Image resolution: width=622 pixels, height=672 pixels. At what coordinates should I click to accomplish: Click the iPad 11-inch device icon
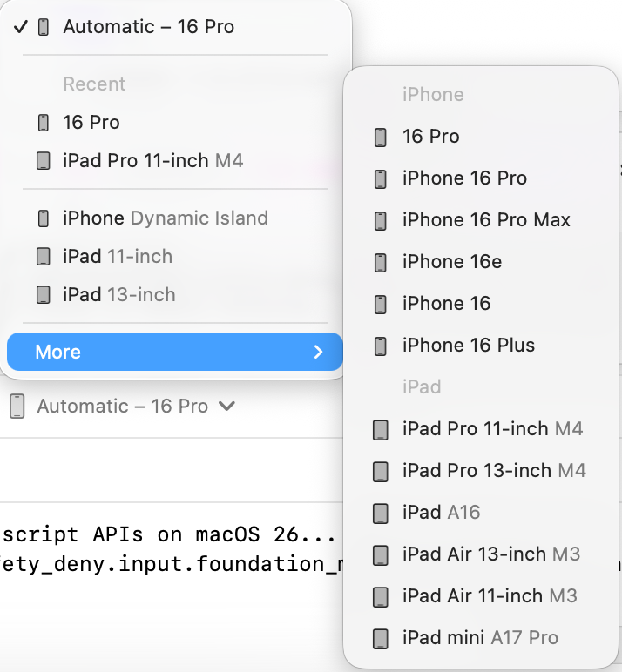(44, 257)
